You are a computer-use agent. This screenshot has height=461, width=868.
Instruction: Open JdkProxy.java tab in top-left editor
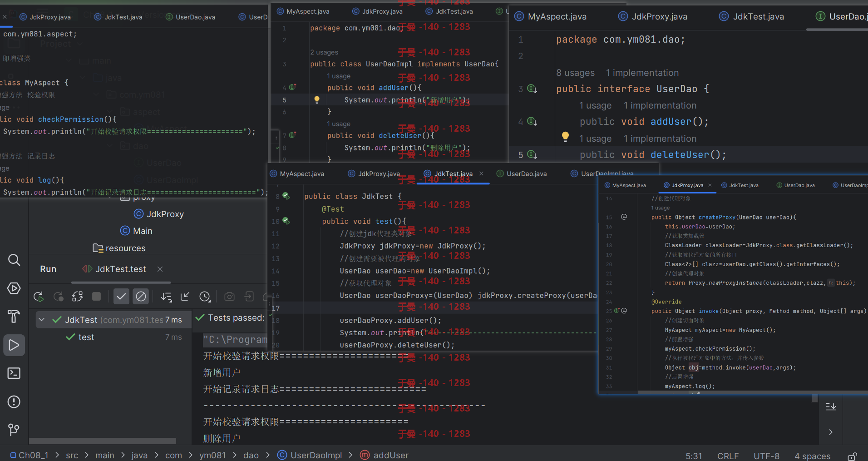point(45,17)
